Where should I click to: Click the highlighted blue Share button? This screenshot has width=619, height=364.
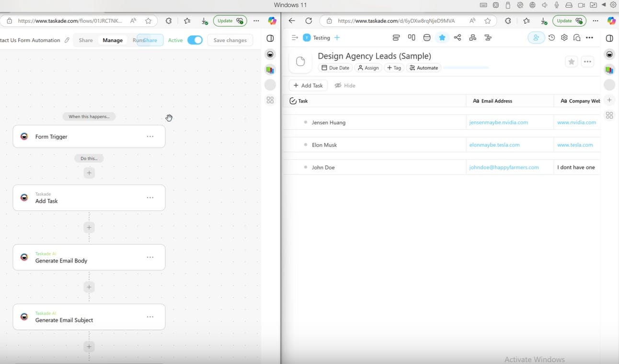(x=150, y=40)
